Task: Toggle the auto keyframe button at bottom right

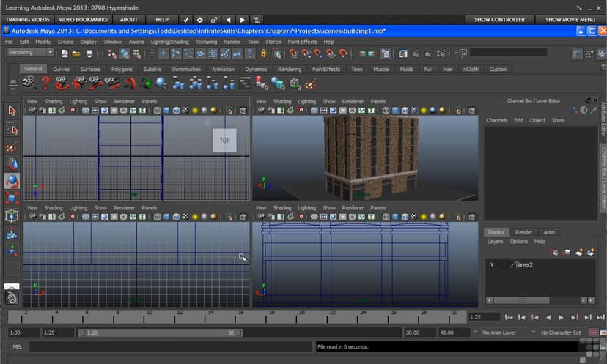Action: tap(593, 333)
